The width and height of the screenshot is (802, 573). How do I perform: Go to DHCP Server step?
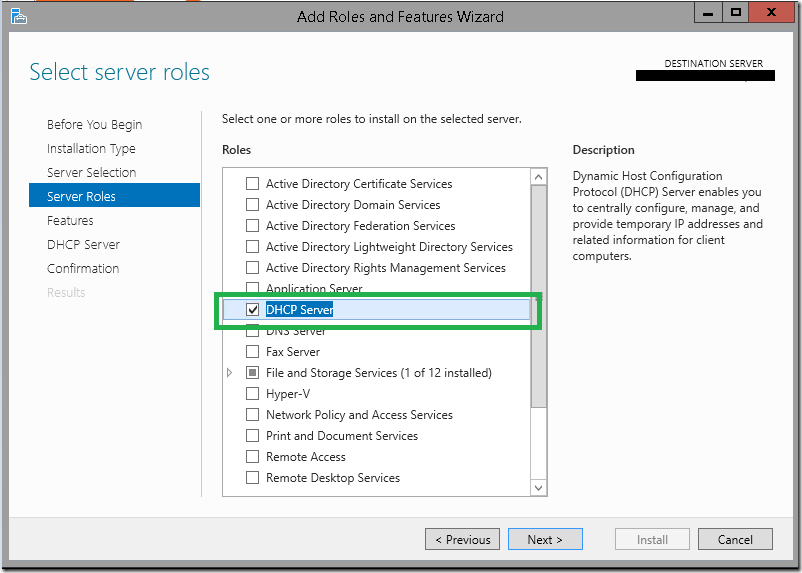(83, 245)
